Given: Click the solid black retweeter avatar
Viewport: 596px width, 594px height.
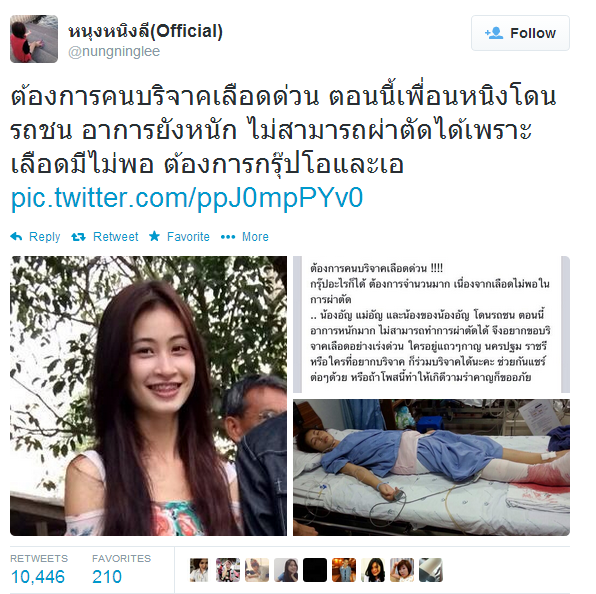Looking at the screenshot, I should pos(315,570).
